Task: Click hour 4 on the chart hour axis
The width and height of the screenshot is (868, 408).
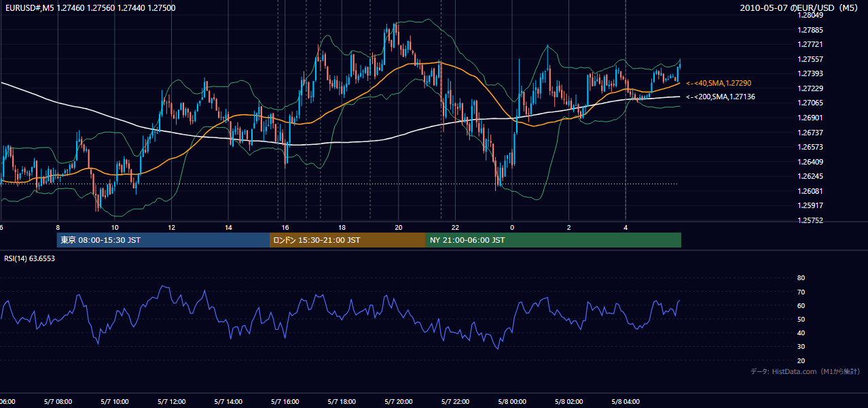Action: pyautogui.click(x=626, y=227)
